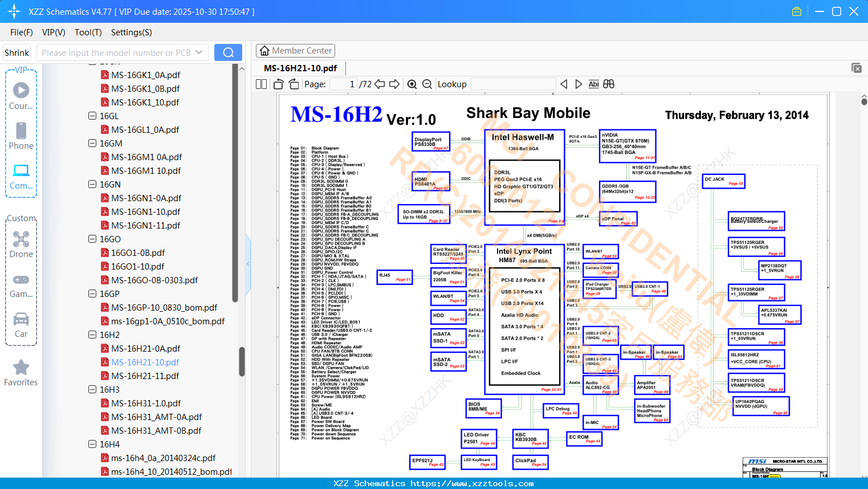This screenshot has height=489, width=868.
Task: Open 16GO1-0B.pdf file
Action: click(x=138, y=252)
